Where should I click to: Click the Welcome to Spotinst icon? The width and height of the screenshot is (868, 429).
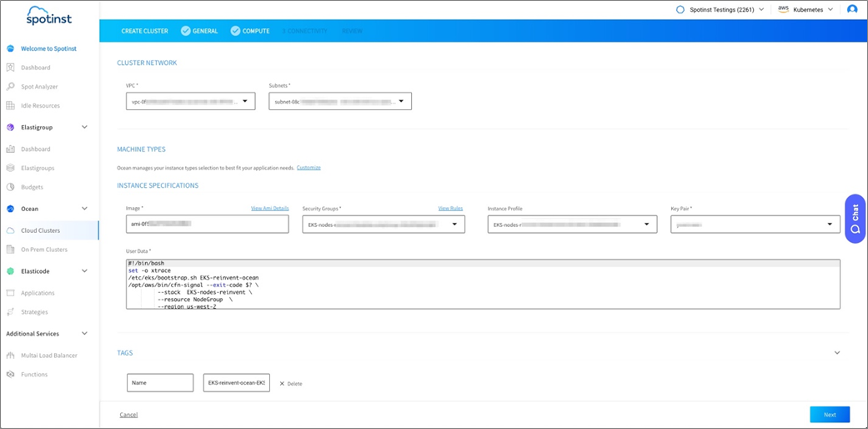pyautogui.click(x=10, y=48)
